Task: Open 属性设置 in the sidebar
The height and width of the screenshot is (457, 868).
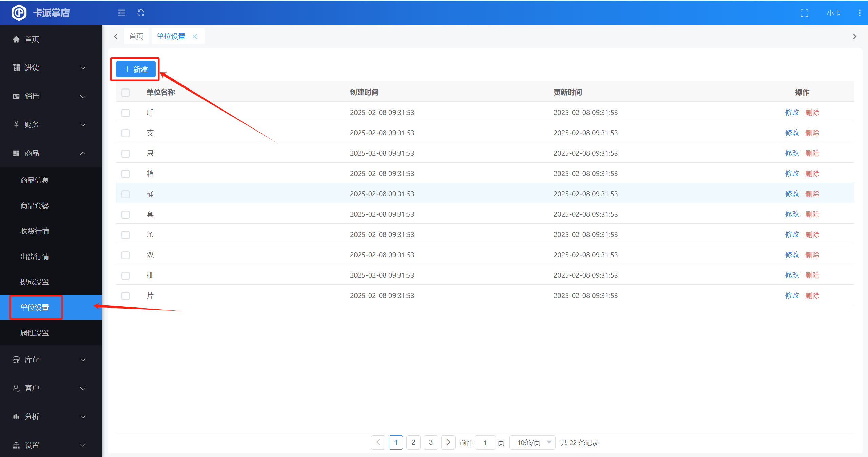Action: (x=35, y=333)
